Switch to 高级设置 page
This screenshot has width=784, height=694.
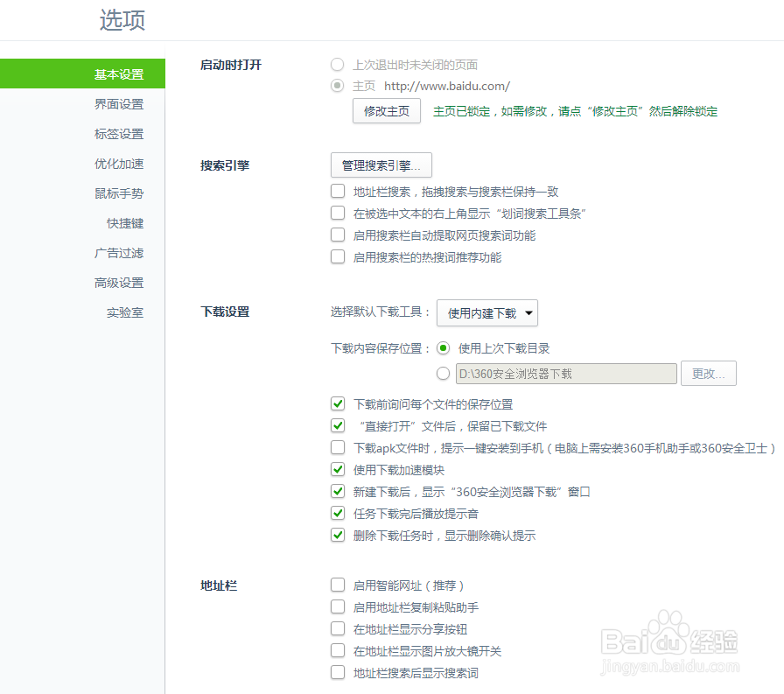119,283
